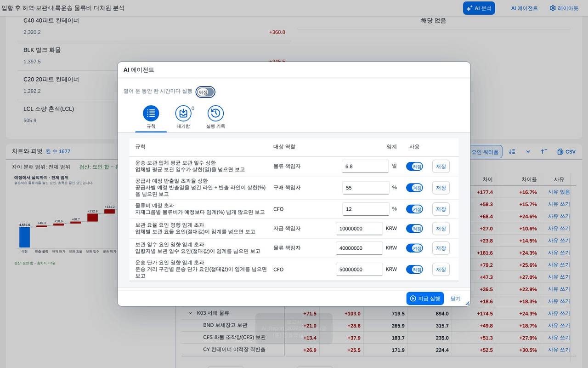Click the 사유 column header

(x=559, y=179)
